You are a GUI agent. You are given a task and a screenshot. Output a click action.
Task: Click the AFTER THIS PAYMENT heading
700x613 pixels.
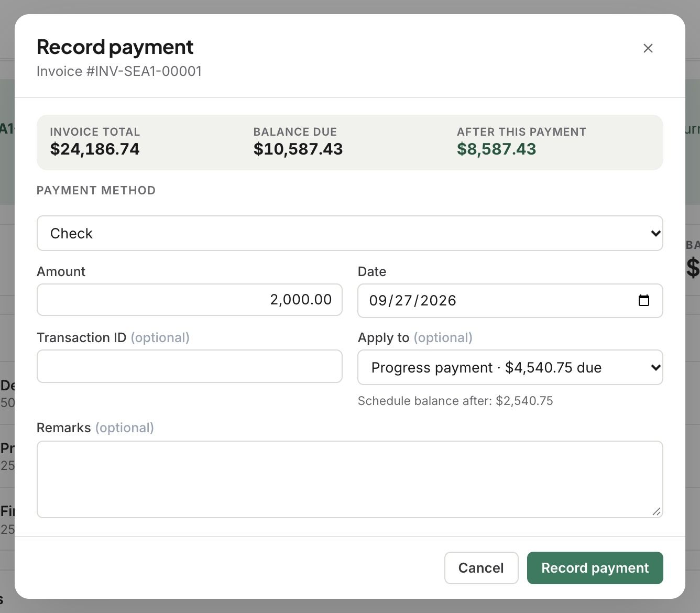[x=521, y=132]
